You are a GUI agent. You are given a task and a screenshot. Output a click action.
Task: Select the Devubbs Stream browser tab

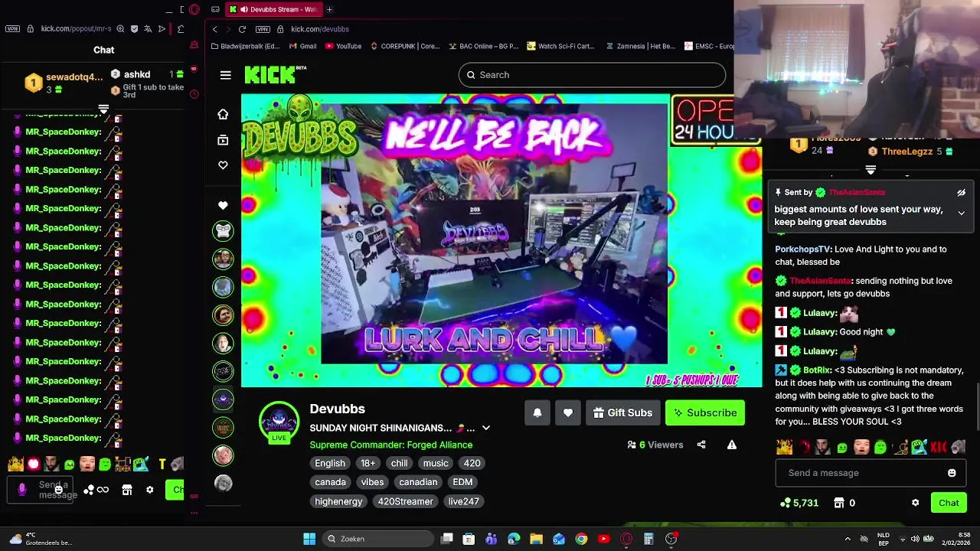[275, 9]
